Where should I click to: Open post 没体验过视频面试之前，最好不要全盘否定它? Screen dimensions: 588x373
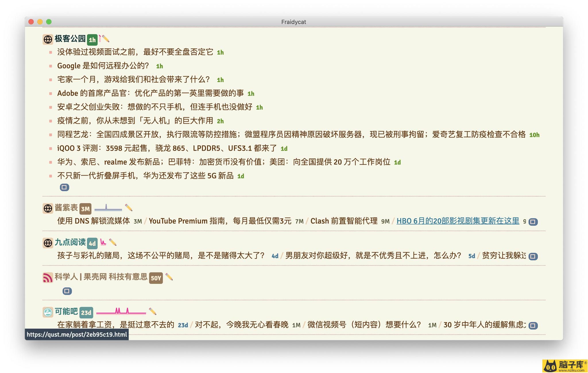tap(135, 52)
